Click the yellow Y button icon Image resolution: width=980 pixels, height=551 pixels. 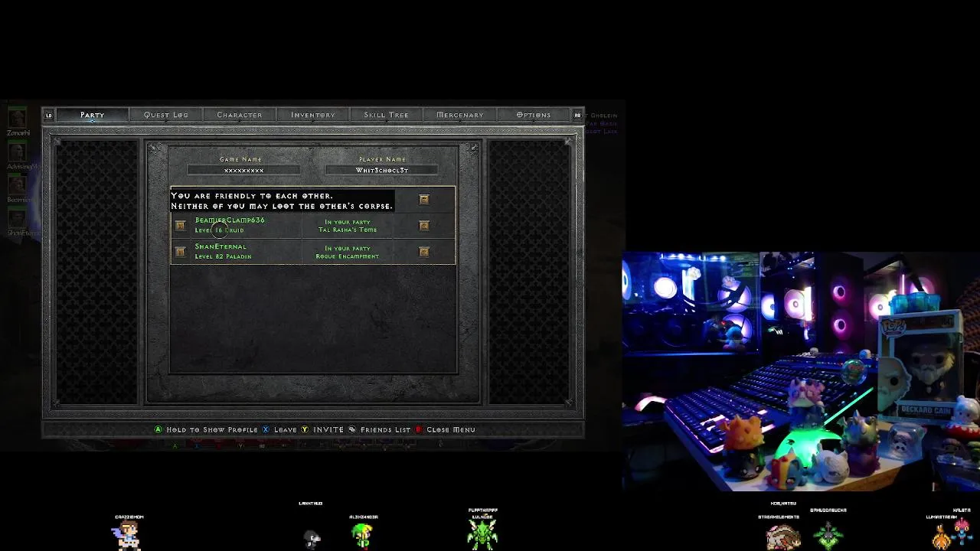click(x=305, y=429)
